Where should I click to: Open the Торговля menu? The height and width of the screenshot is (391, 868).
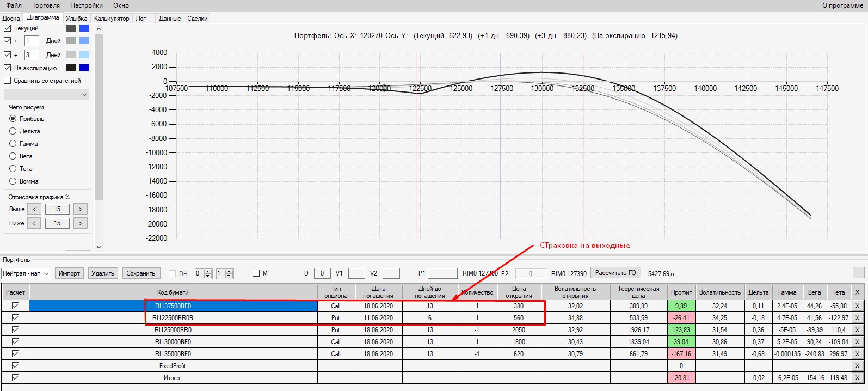click(x=46, y=5)
